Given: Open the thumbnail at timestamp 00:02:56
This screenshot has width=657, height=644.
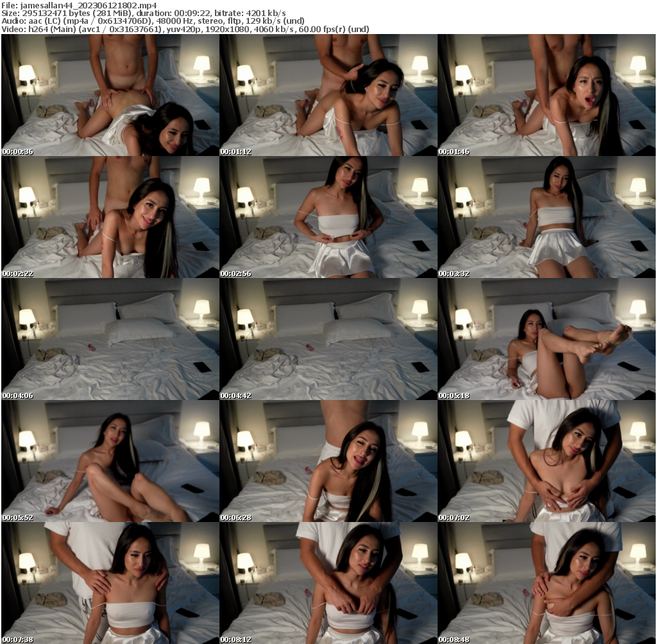Looking at the screenshot, I should (328, 217).
